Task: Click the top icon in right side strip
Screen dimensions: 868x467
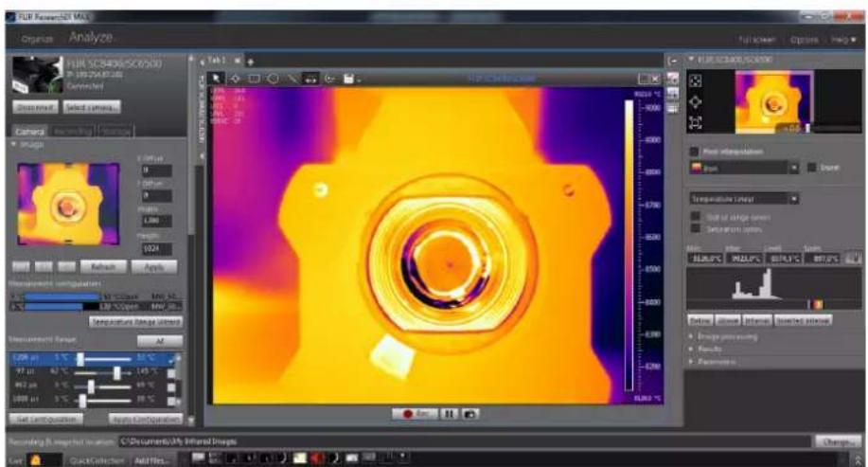Action: (x=672, y=80)
